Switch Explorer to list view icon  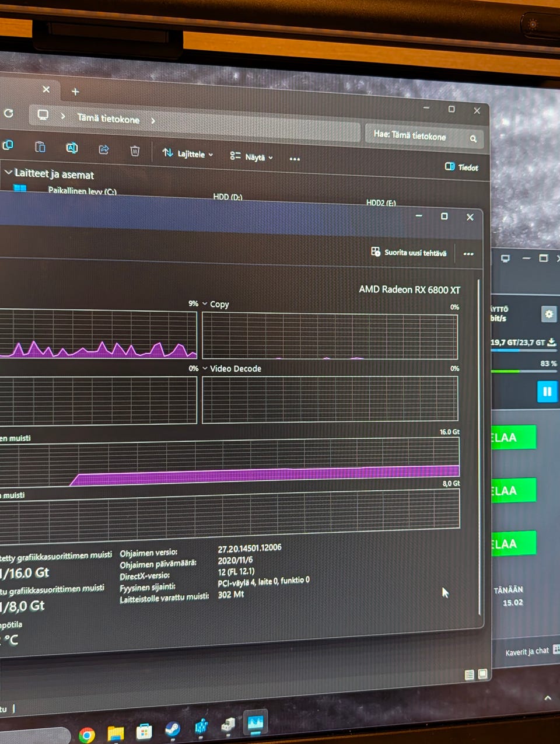pos(469,675)
